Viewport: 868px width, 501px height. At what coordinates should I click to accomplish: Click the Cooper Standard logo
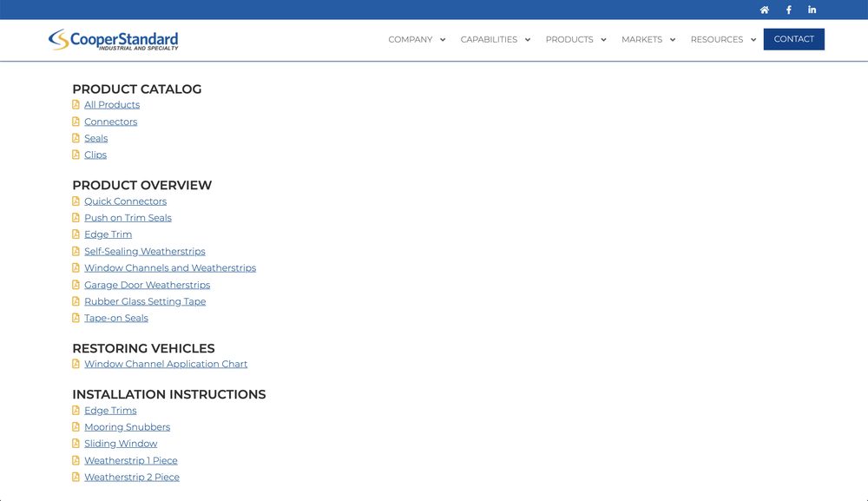[114, 39]
